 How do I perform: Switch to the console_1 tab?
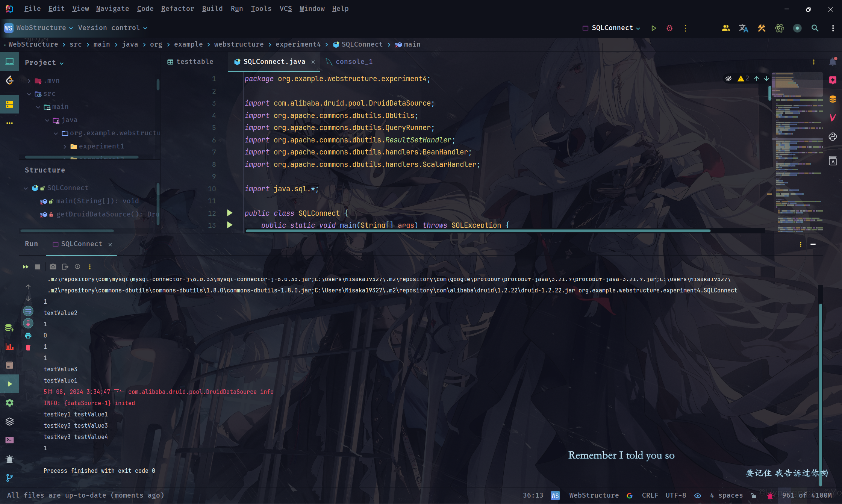click(x=350, y=62)
